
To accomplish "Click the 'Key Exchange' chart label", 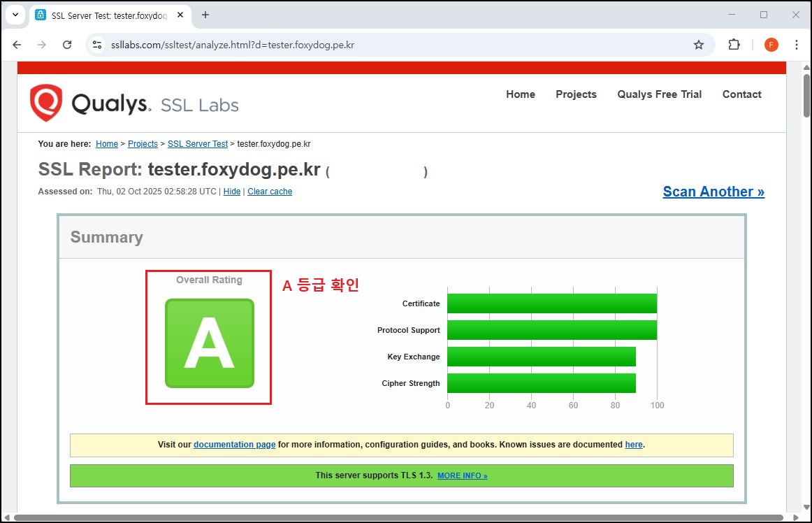I will click(414, 357).
